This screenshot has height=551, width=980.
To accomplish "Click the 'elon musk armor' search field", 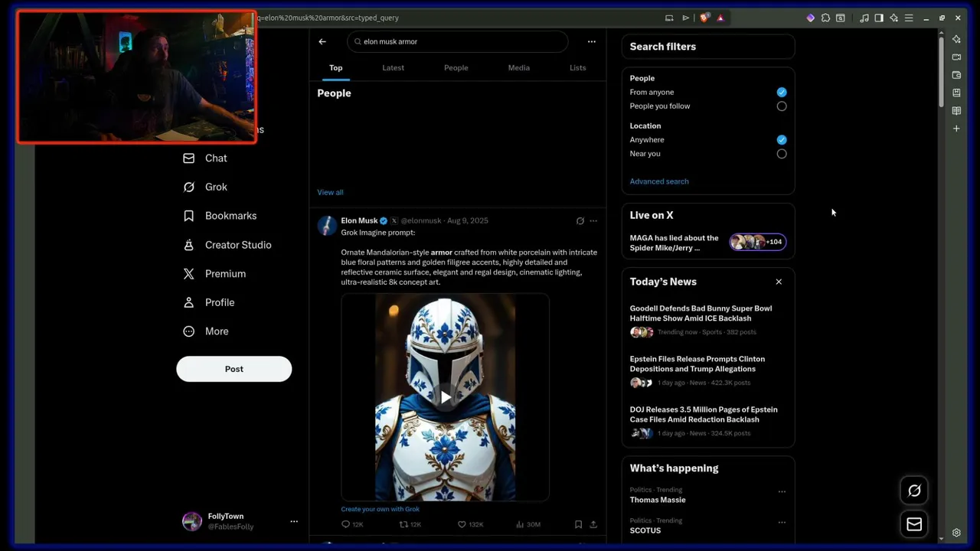I will (x=458, y=41).
